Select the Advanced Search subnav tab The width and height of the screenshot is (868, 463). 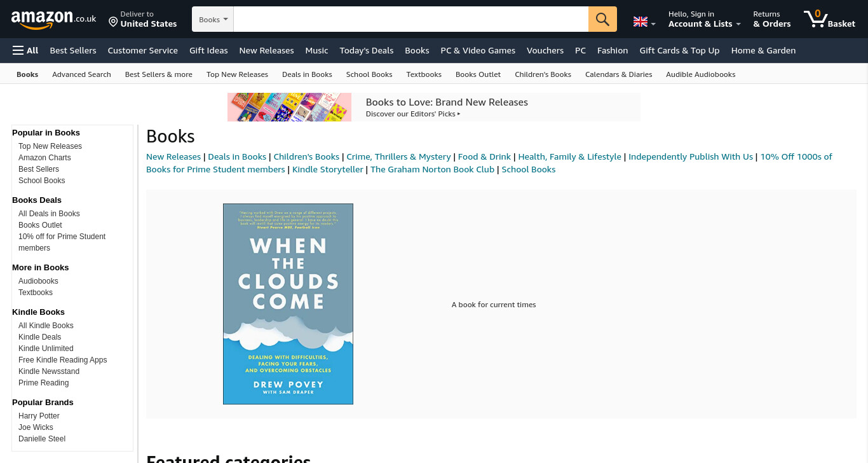pos(81,74)
